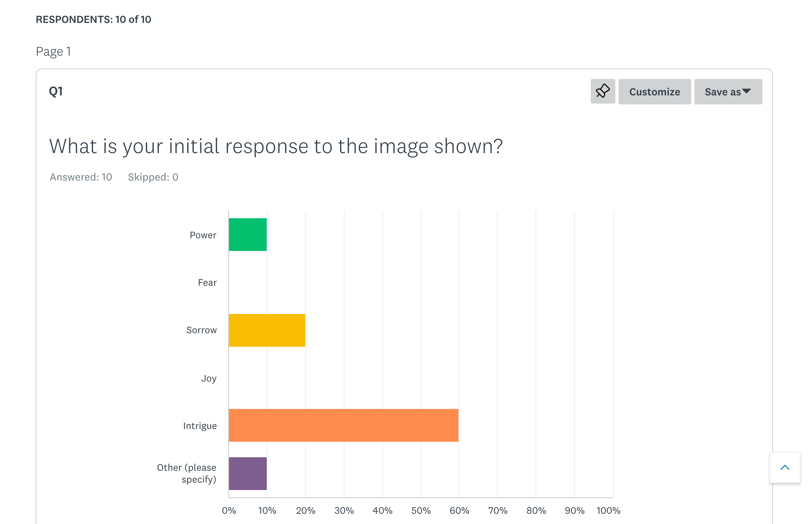Select the Joy category label
This screenshot has width=812, height=524.
(209, 378)
